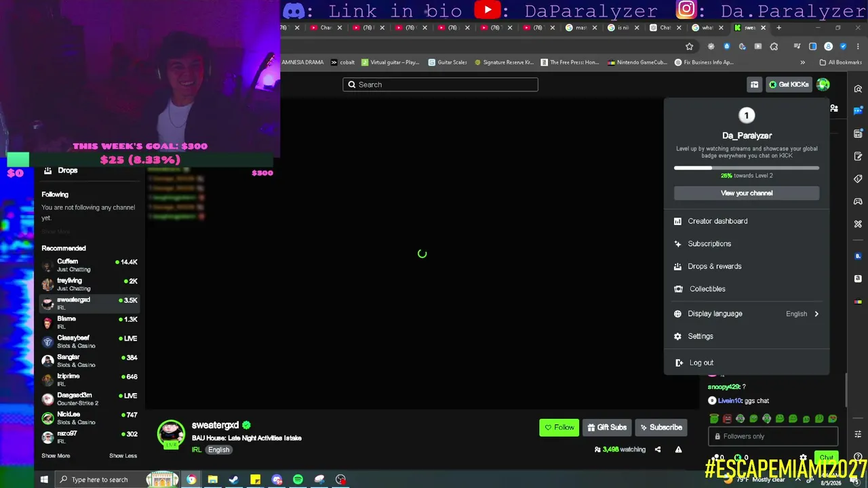Click the level progress bar toward Level 2
Screen dimensions: 868x488
tap(747, 167)
